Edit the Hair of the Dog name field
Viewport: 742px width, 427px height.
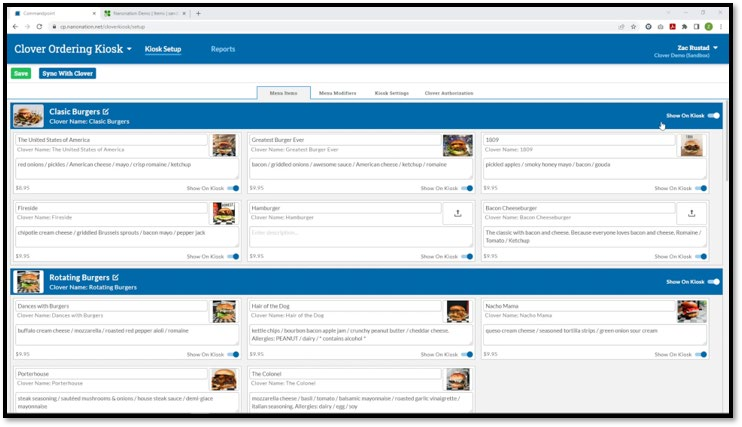345,306
